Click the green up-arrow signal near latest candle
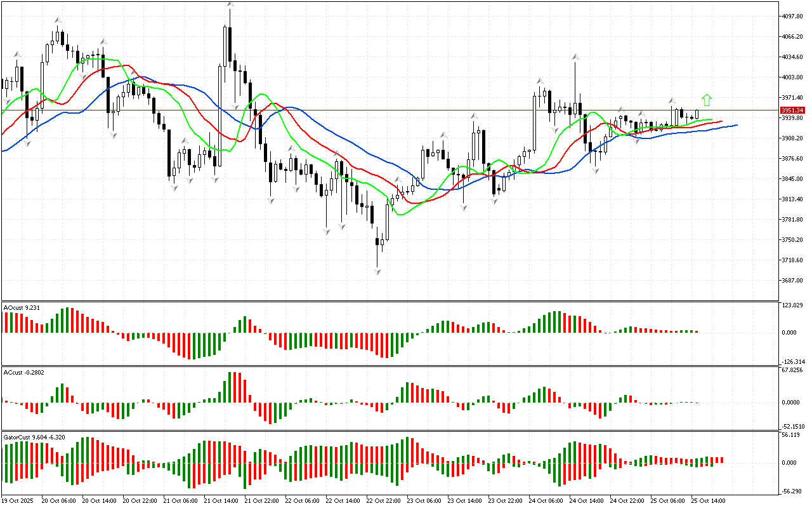The height and width of the screenshot is (508, 812). coord(707,100)
